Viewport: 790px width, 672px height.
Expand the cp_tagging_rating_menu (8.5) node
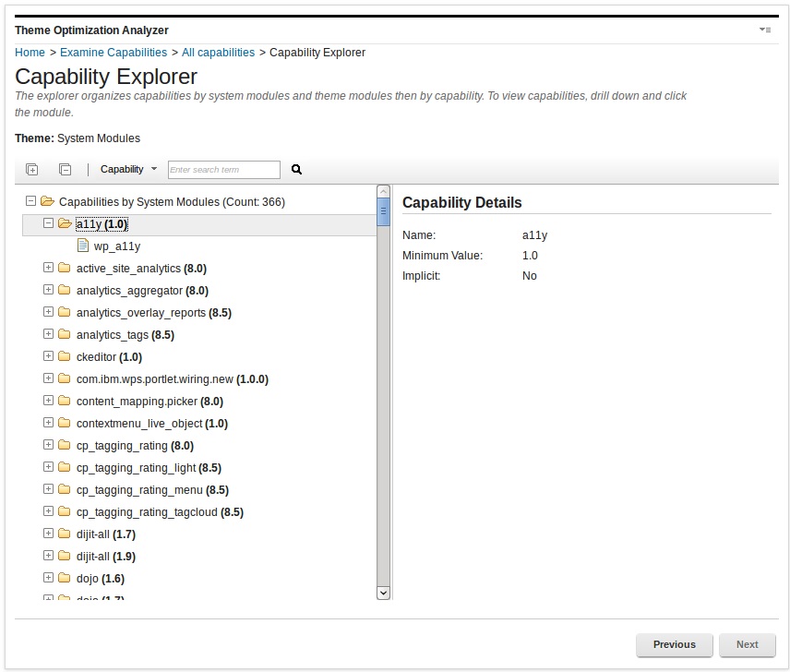pos(48,489)
